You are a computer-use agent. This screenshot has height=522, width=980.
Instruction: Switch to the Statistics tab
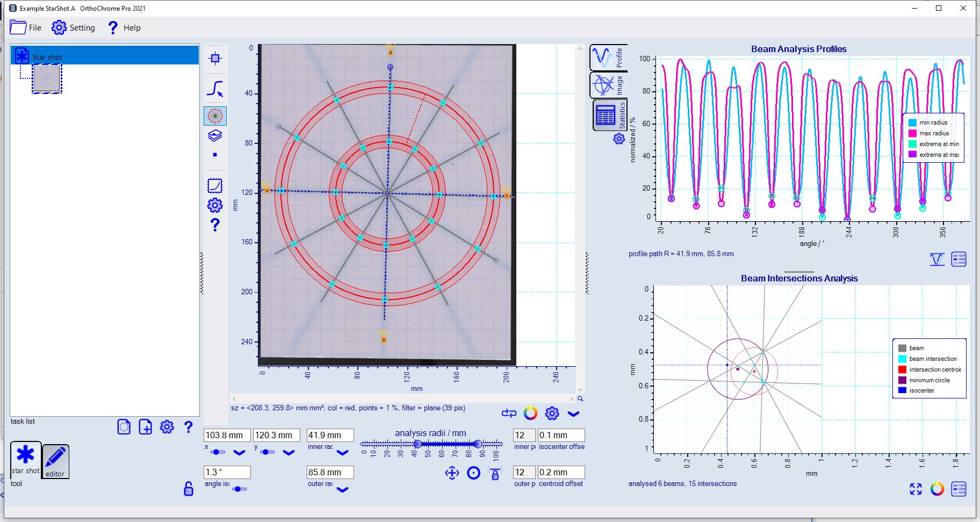tap(609, 115)
